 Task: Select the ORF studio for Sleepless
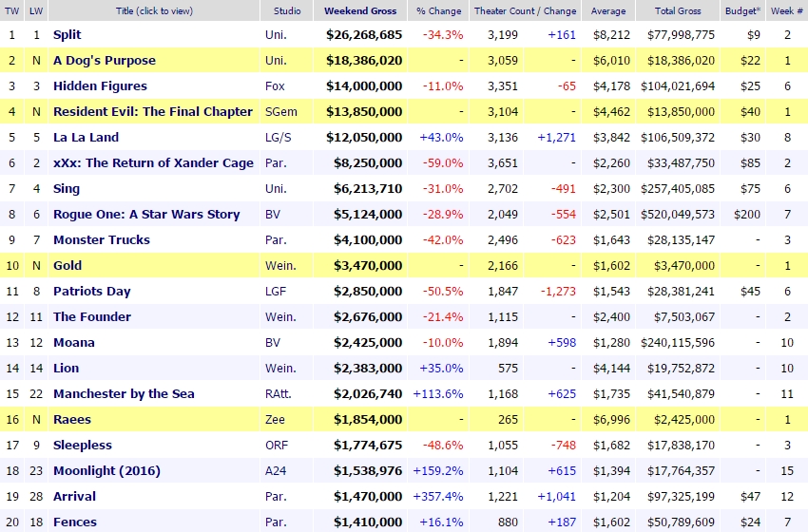tap(277, 446)
